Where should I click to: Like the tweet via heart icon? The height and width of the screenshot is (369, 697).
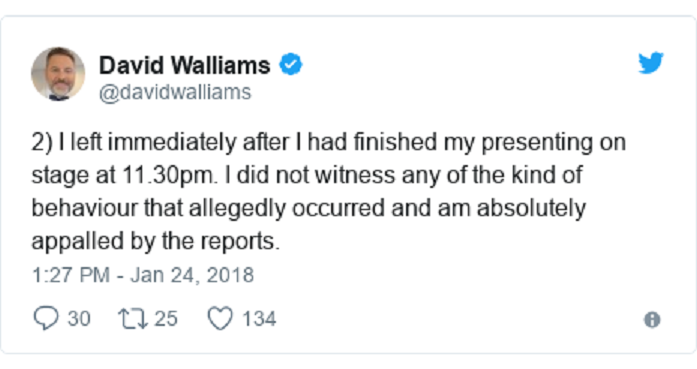220,318
